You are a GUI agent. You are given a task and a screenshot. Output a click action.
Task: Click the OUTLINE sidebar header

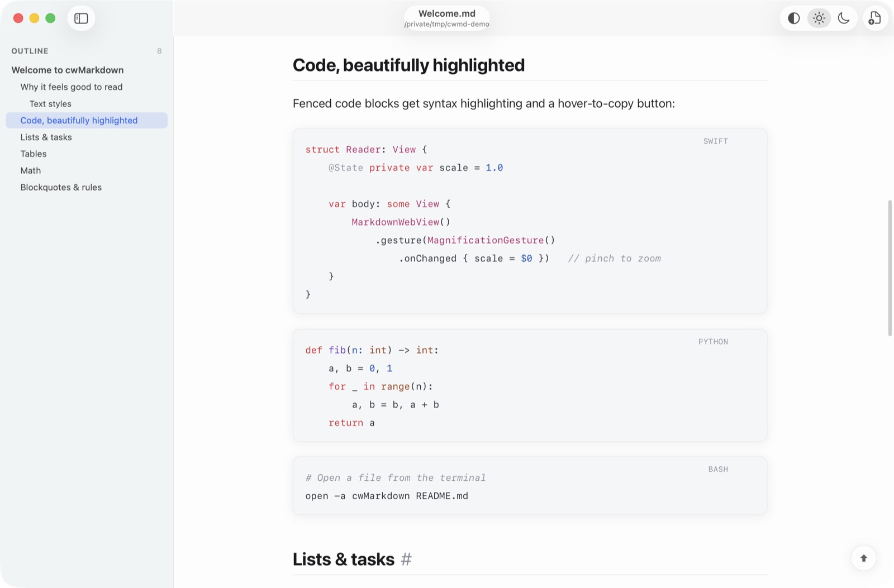pos(30,51)
